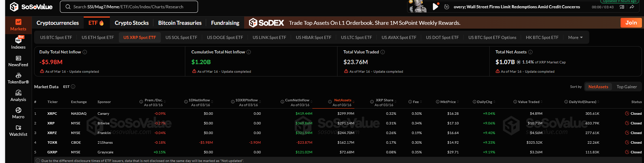644x163 pixels.
Task: Switch to the Fundraising tab
Action: pos(225,23)
